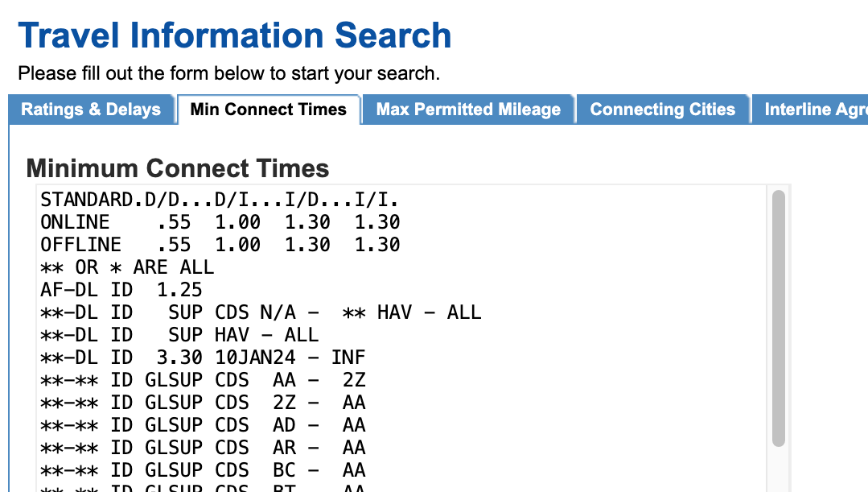Click the ** OR * ARE ALL line
868x492 pixels.
tap(127, 267)
